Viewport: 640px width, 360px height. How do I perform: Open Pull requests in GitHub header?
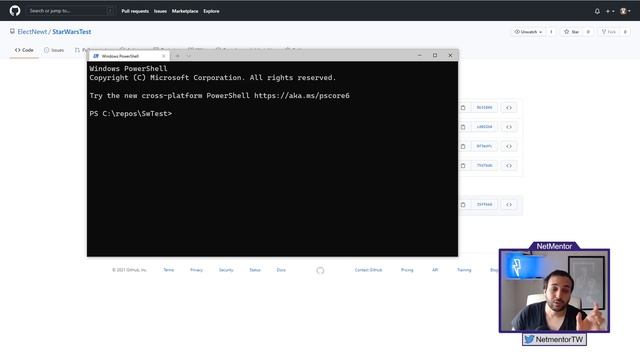[x=135, y=11]
